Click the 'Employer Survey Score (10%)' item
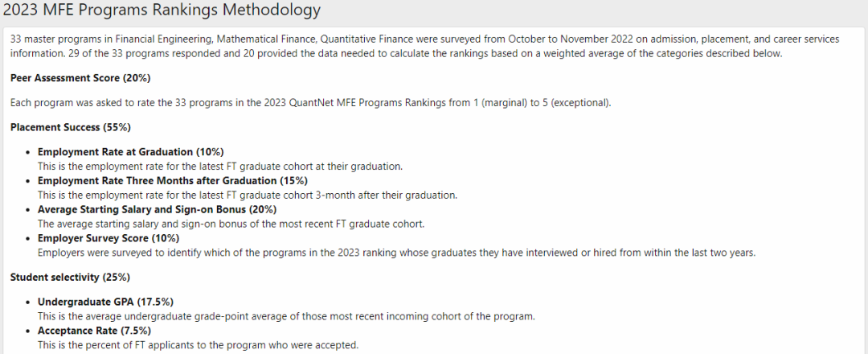 [x=108, y=238]
